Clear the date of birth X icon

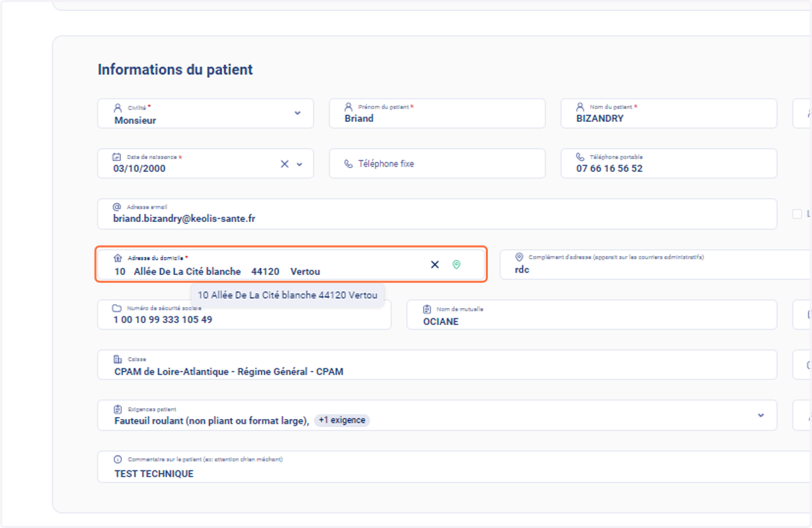coord(285,164)
